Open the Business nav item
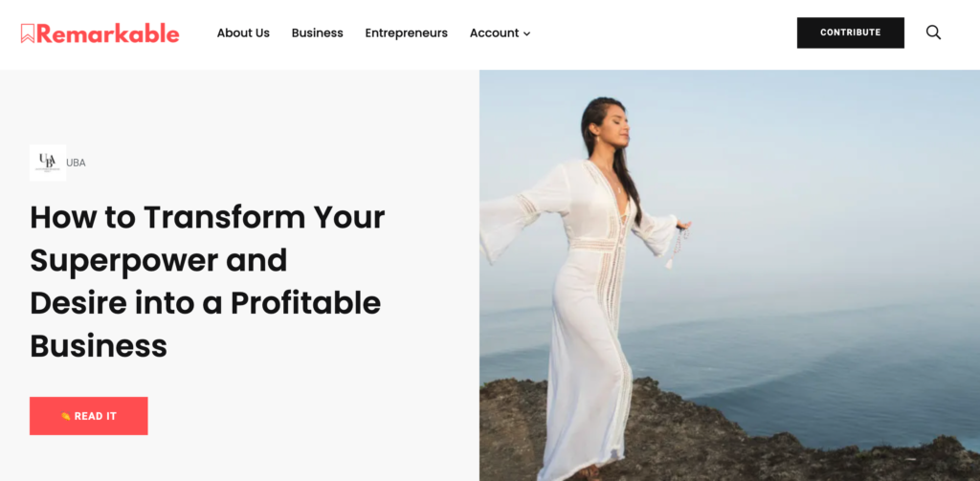 click(x=318, y=33)
